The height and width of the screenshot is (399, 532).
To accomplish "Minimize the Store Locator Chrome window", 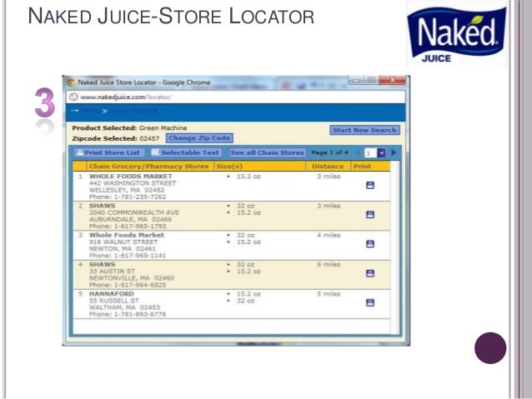I will point(356,81).
